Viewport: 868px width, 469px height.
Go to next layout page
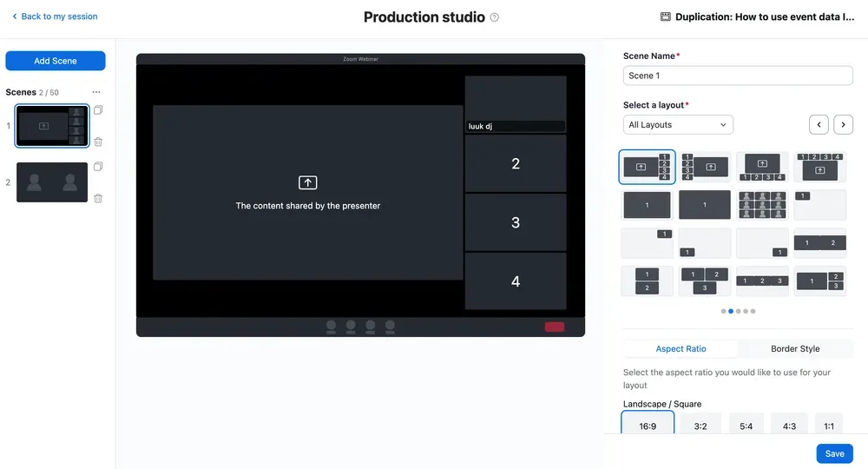(843, 124)
